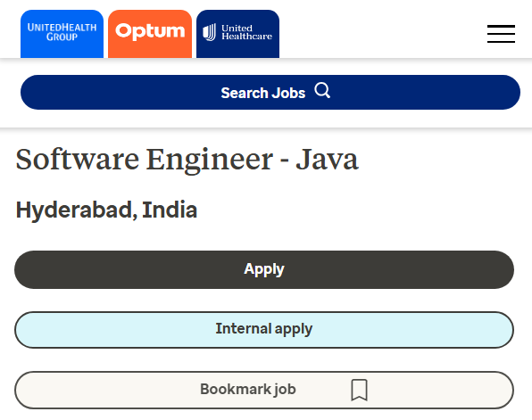Select the Hyderabad, India location text
The width and height of the screenshot is (532, 420).
tap(106, 210)
